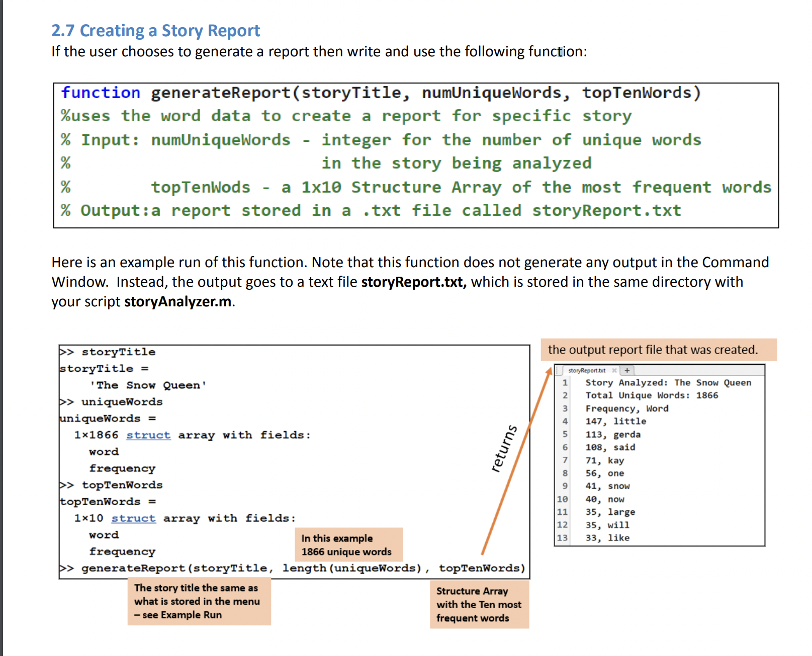Select line number 1 in storyReport.txt
Viewport: 812px width, 656px height.
pos(565,382)
